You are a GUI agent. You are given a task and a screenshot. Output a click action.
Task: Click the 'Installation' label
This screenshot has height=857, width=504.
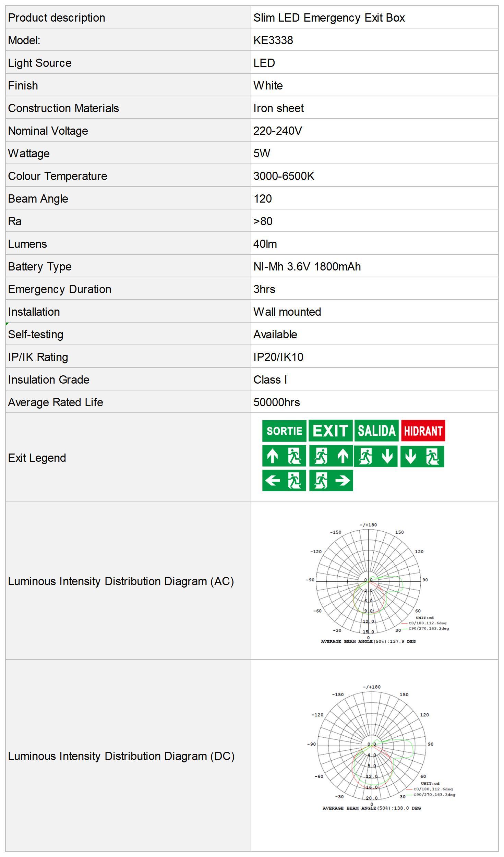(x=34, y=312)
